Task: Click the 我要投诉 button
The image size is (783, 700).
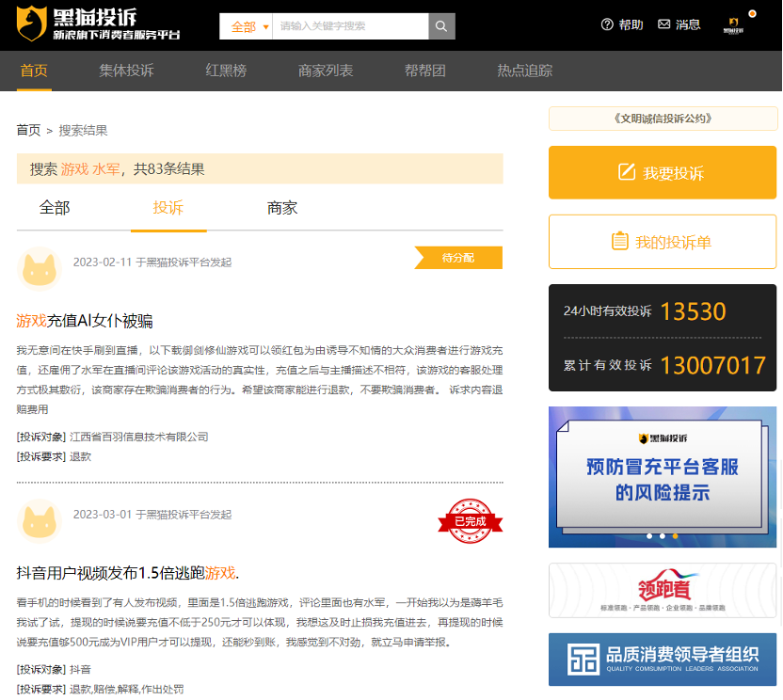Action: (663, 173)
